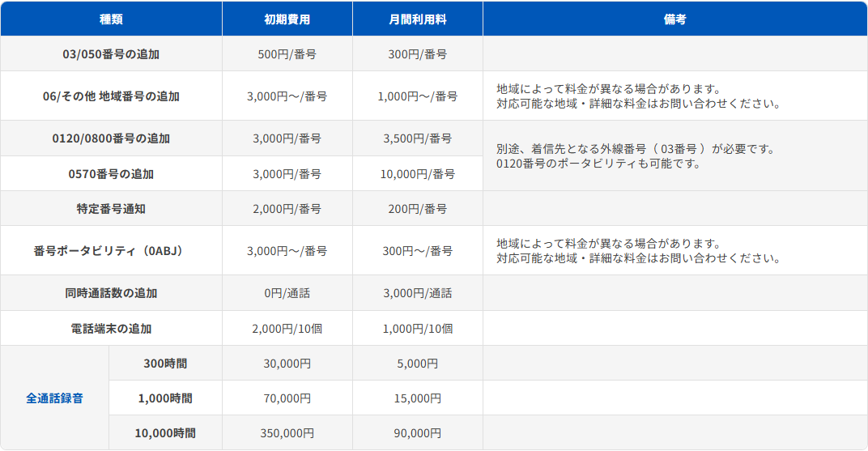Click the 30,000円 initial cost cell
This screenshot has width=868, height=451.
click(x=287, y=363)
